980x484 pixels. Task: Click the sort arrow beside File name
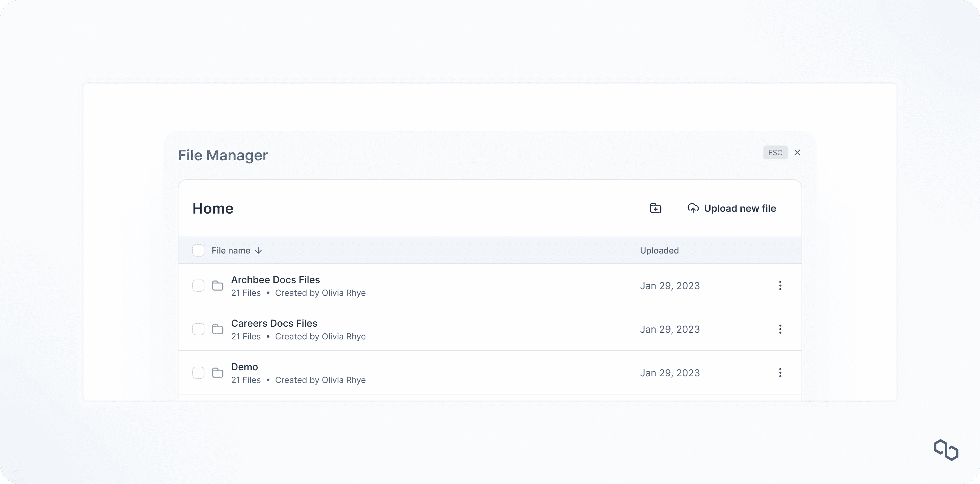tap(258, 250)
